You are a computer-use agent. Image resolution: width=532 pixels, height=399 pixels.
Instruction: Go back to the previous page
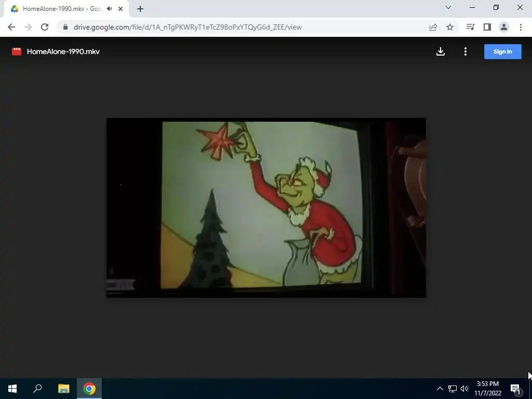coord(11,27)
